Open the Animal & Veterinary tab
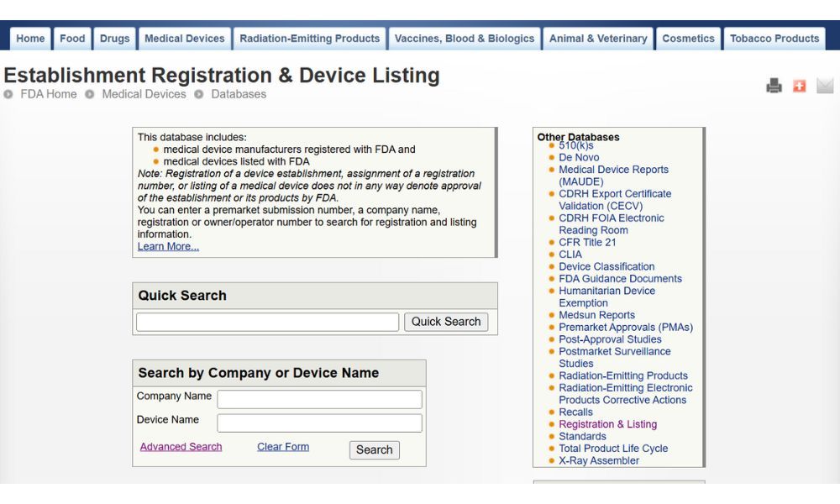Screen dimensions: 840x504 pyautogui.click(x=598, y=39)
